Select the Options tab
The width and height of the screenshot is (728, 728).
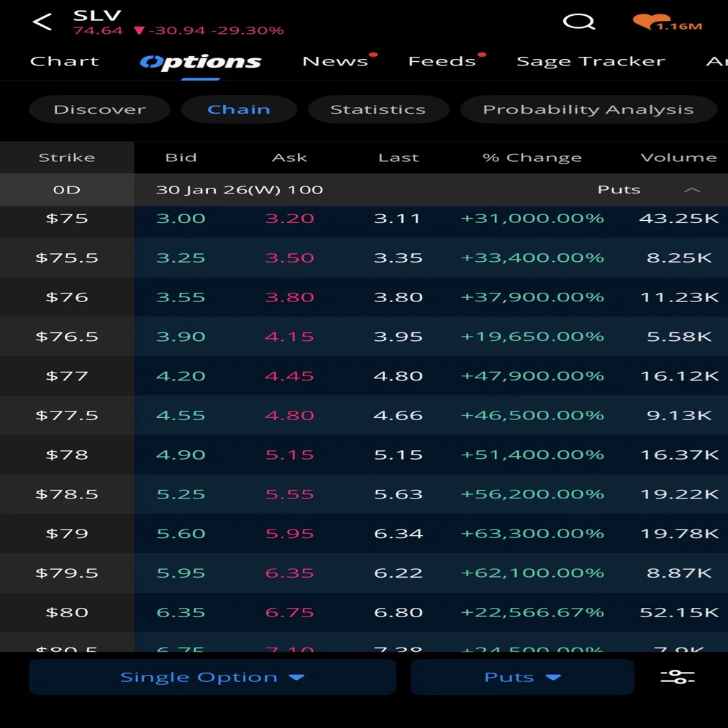[x=201, y=62]
